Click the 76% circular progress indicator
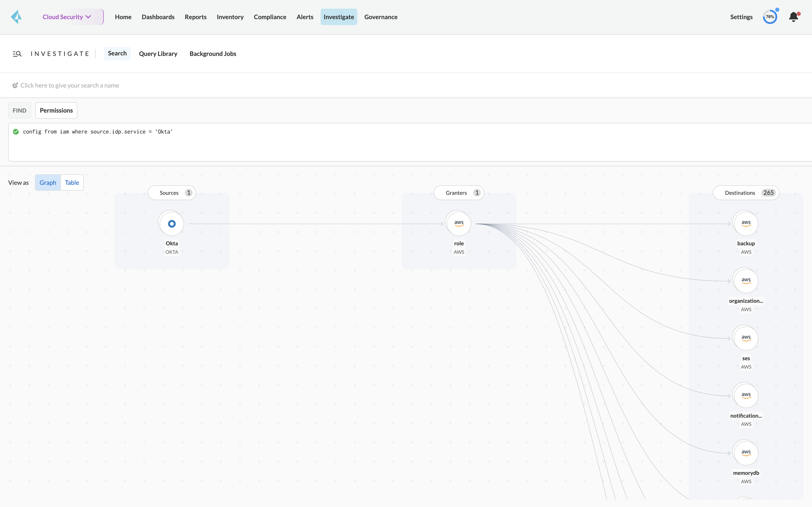 pos(770,16)
